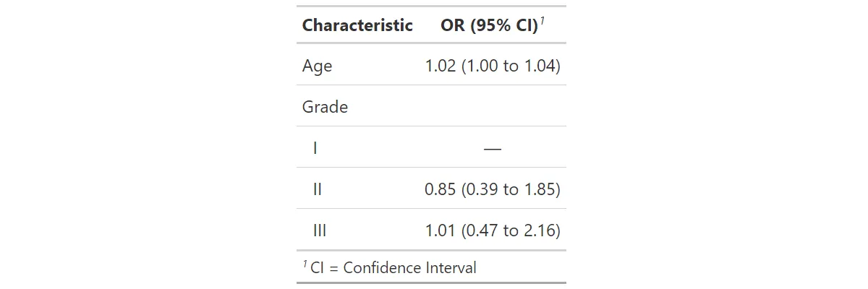This screenshot has height=289, width=868.
Task: Click the 1.00 to 1.04 interval text
Action: [x=511, y=66]
